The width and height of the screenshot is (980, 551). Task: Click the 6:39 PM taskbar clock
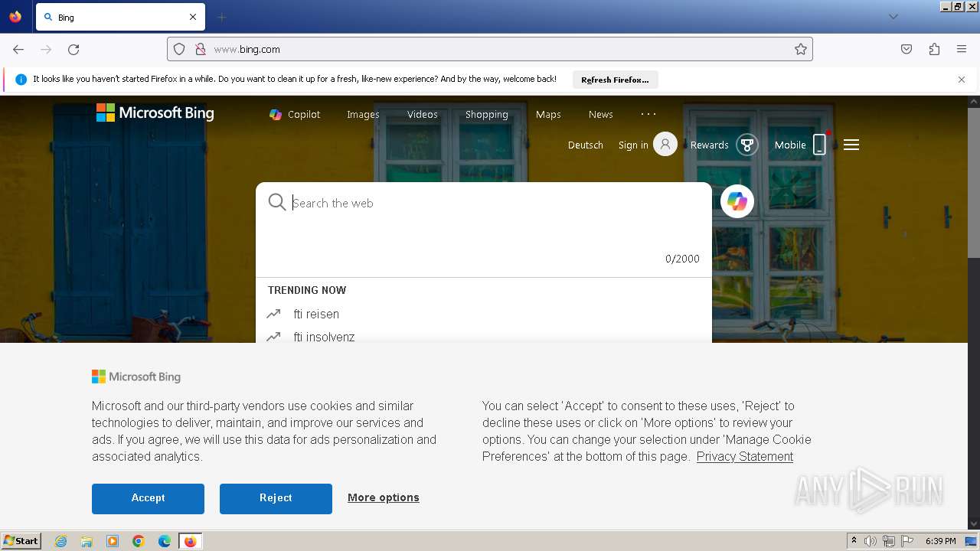[x=940, y=541]
